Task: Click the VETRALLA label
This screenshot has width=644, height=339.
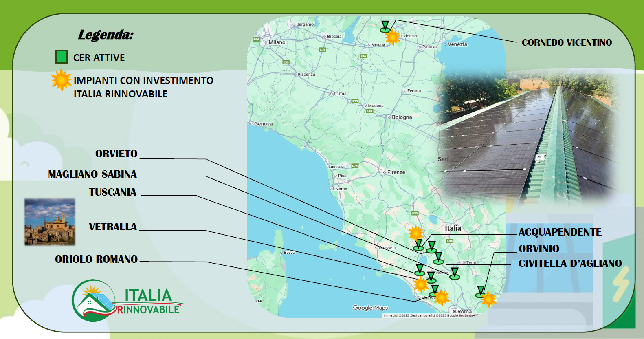Action: click(113, 227)
